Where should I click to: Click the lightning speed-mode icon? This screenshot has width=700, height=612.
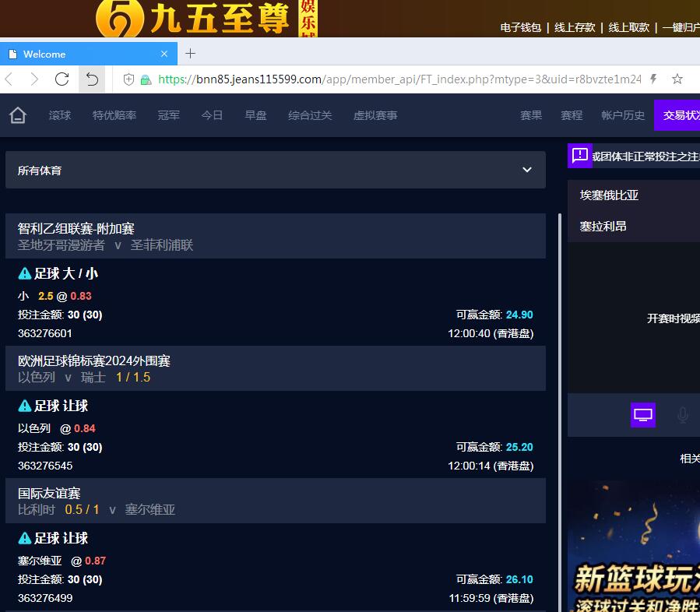tap(653, 79)
